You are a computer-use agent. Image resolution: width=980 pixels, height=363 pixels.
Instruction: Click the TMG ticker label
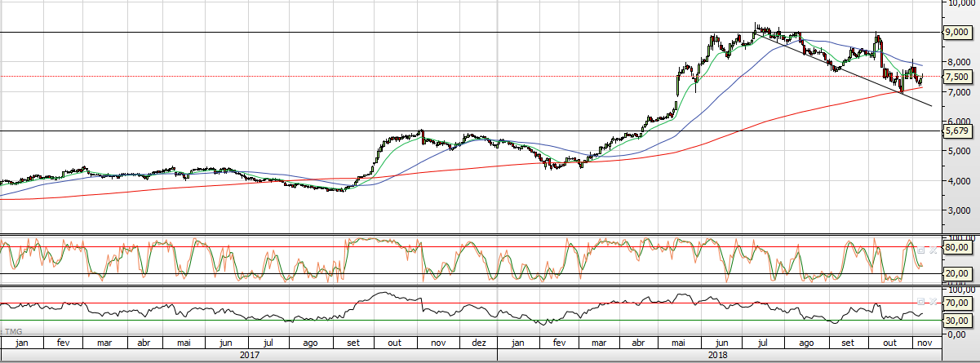point(12,331)
